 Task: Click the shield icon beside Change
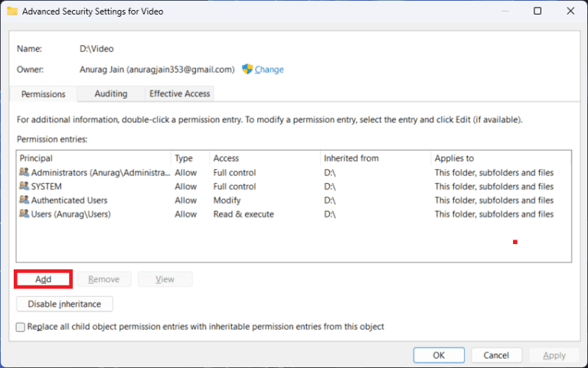tap(247, 69)
